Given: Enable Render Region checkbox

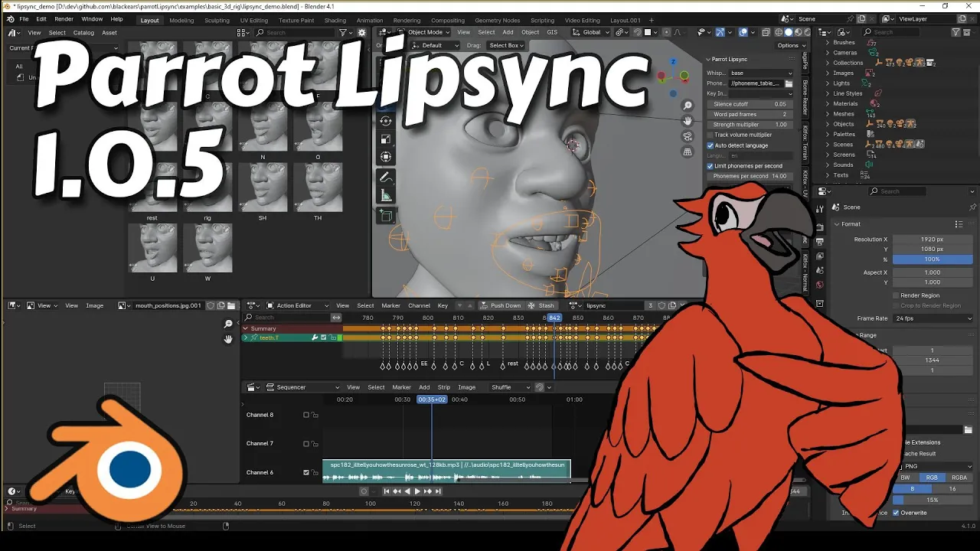Looking at the screenshot, I should click(x=896, y=295).
